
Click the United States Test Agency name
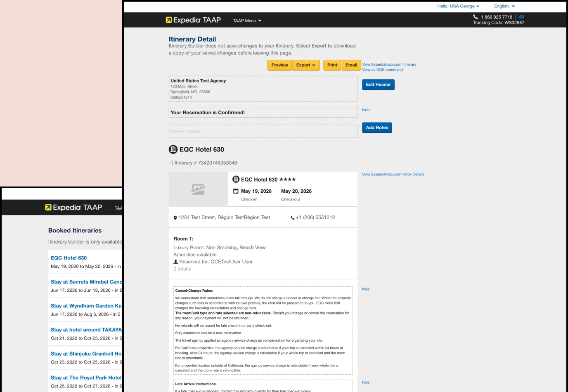(x=198, y=81)
